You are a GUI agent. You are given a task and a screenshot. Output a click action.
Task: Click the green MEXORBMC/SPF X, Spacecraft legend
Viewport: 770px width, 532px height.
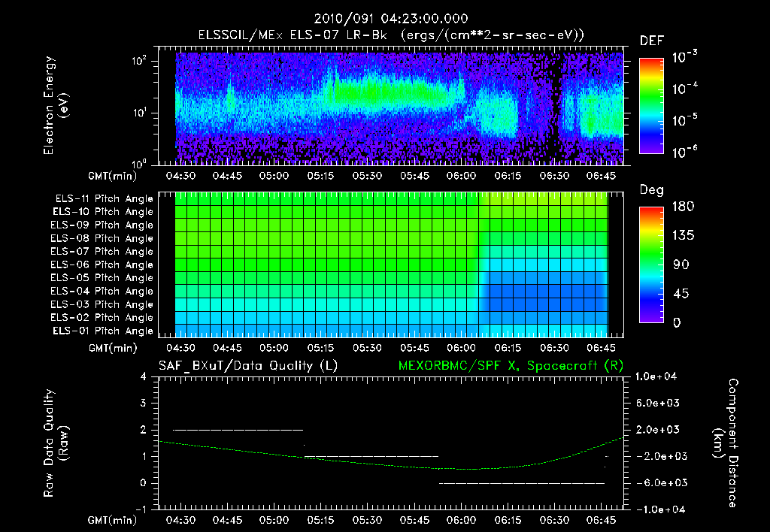click(x=511, y=366)
